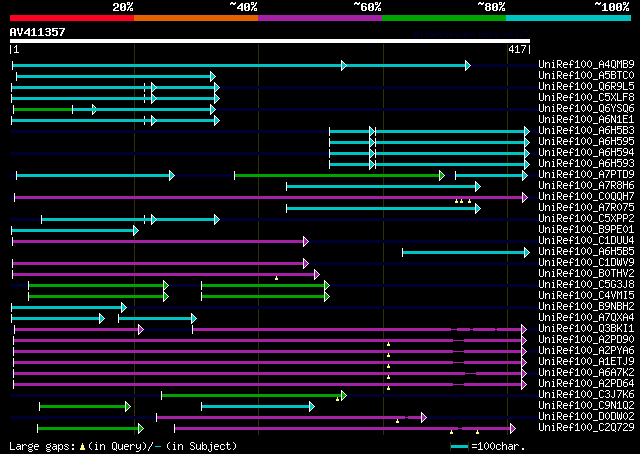This screenshot has height=454, width=640.
Task: Click the orange ~40% identity legend bar
Action: pos(196,18)
